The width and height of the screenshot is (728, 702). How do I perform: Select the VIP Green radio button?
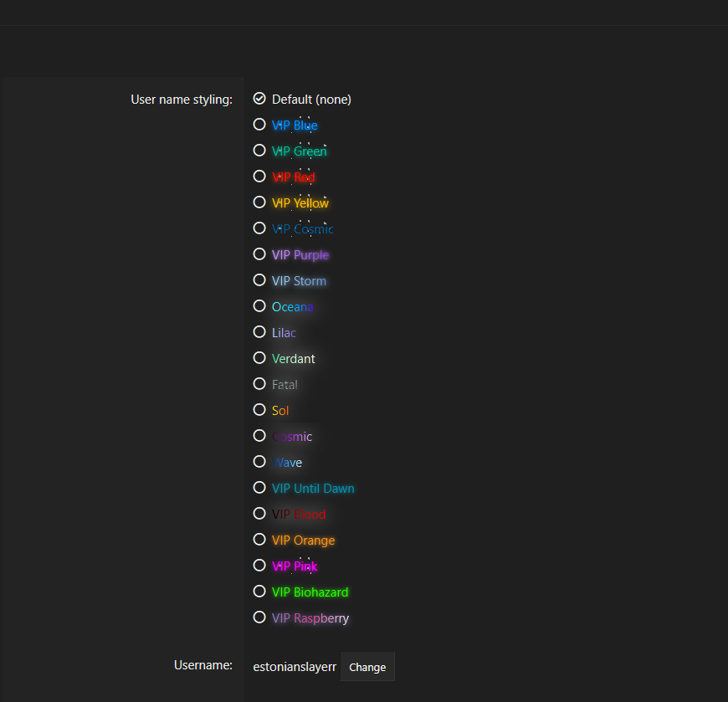[x=259, y=151]
